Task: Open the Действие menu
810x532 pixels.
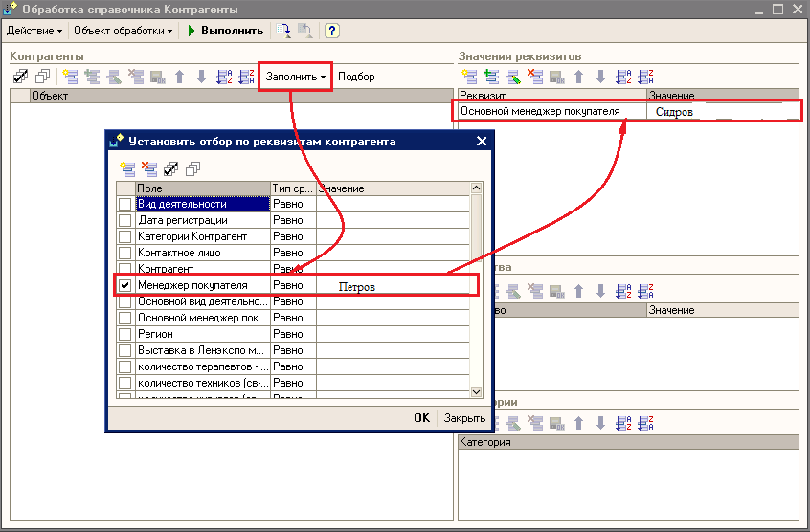Action: (34, 31)
